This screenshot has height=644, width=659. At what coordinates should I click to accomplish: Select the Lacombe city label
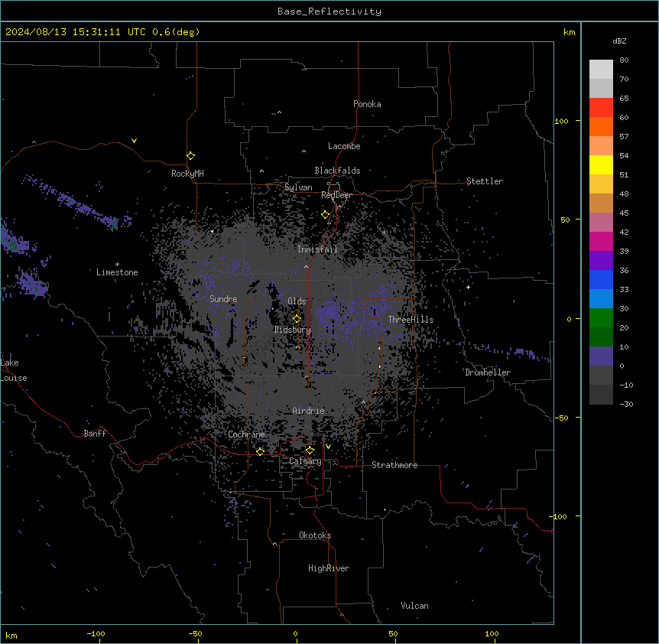344,146
